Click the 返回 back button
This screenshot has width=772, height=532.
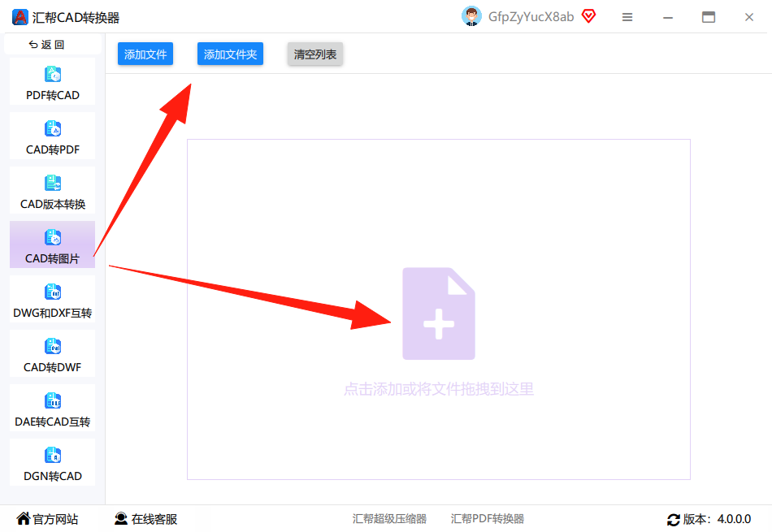point(46,45)
